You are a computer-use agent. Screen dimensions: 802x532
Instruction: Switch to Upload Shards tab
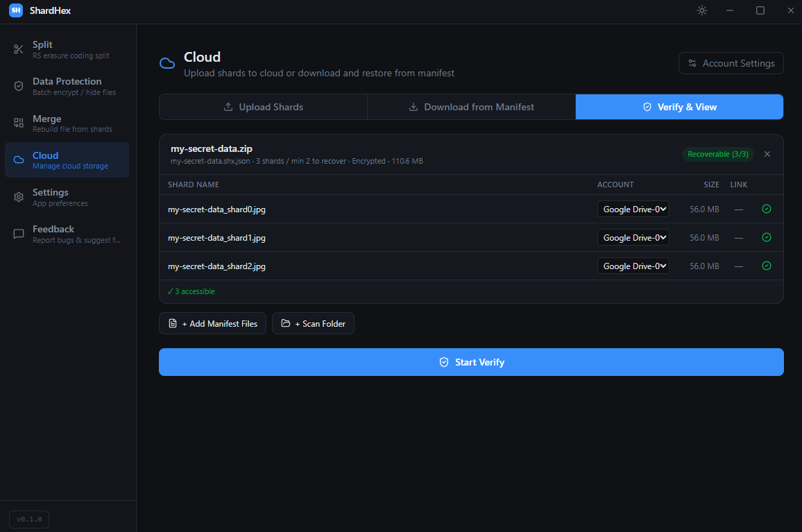click(263, 107)
